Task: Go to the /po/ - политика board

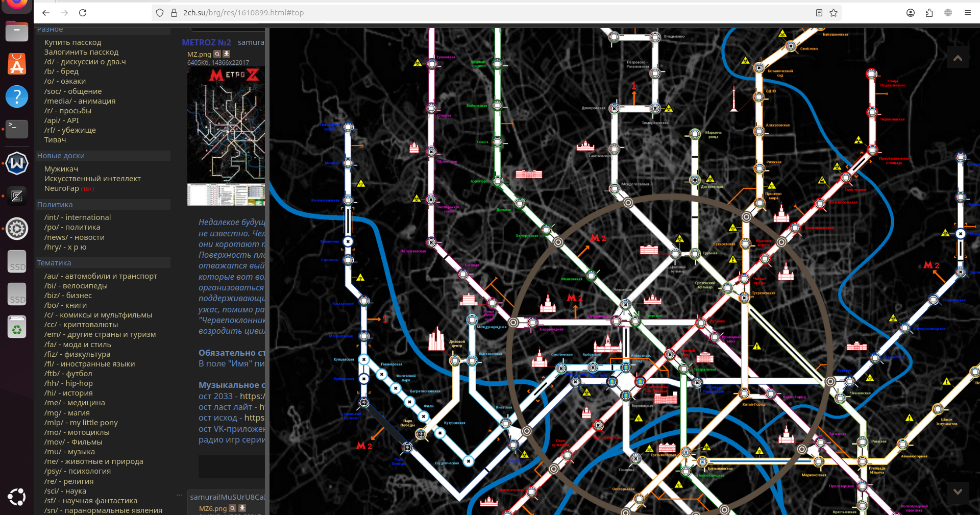Action: [72, 227]
